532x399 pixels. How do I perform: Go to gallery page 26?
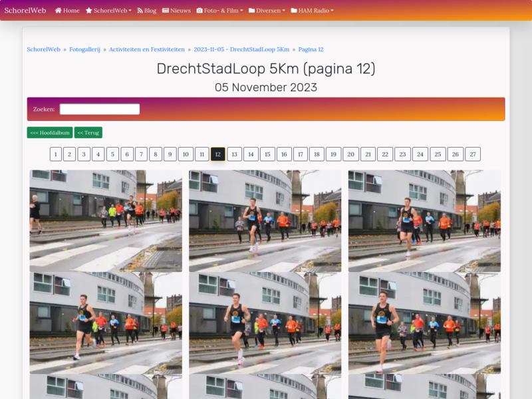456,154
